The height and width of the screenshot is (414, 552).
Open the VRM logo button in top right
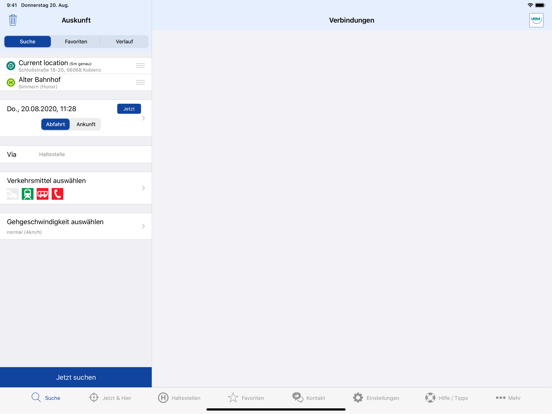pos(536,20)
